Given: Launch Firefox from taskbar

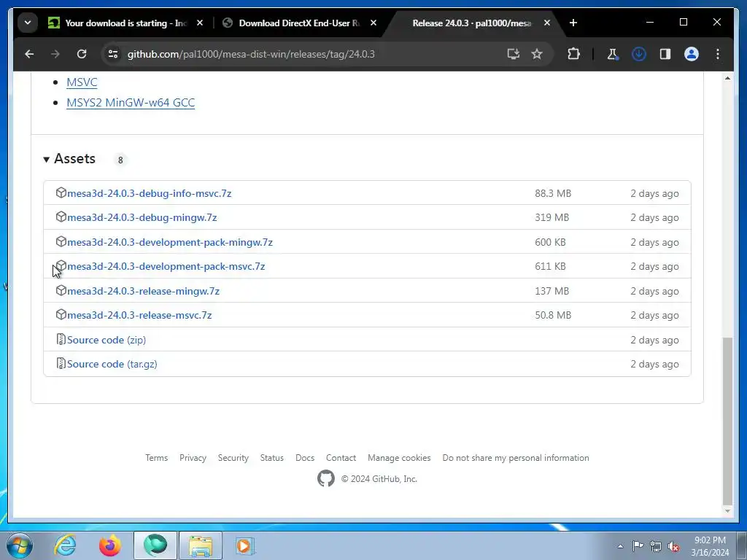Looking at the screenshot, I should pyautogui.click(x=110, y=545).
